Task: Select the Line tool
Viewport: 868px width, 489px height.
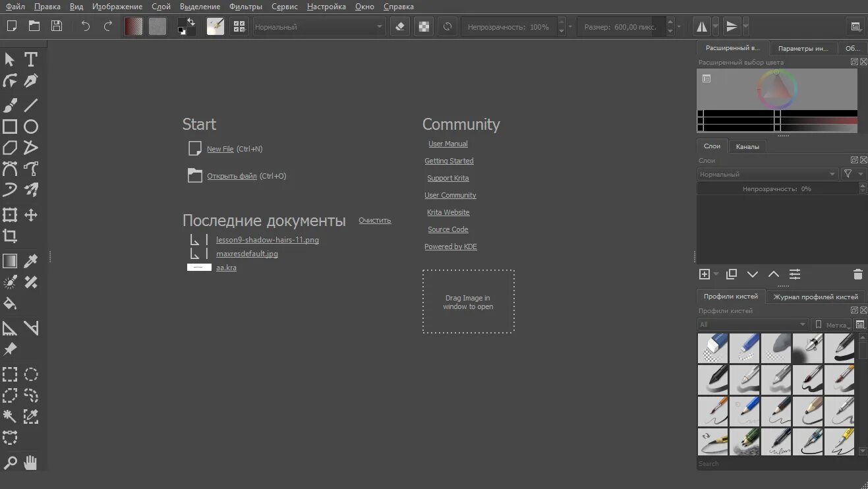Action: click(x=31, y=105)
